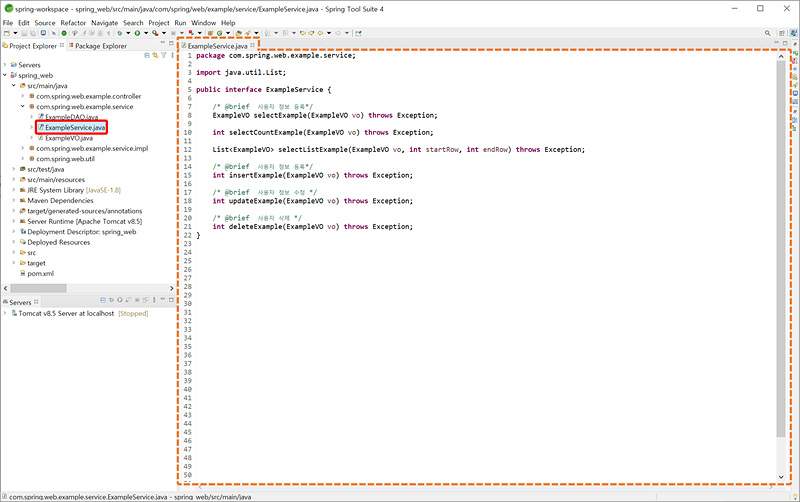Open the Navigate menu
800x502 pixels.
(x=105, y=23)
